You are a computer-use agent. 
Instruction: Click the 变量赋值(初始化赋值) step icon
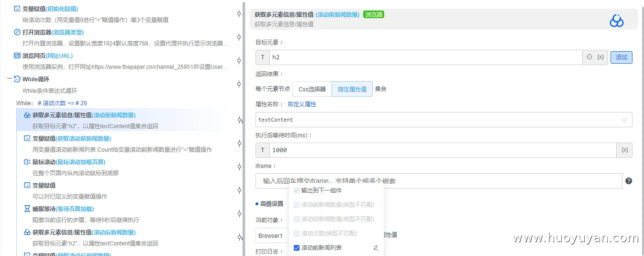(17, 9)
